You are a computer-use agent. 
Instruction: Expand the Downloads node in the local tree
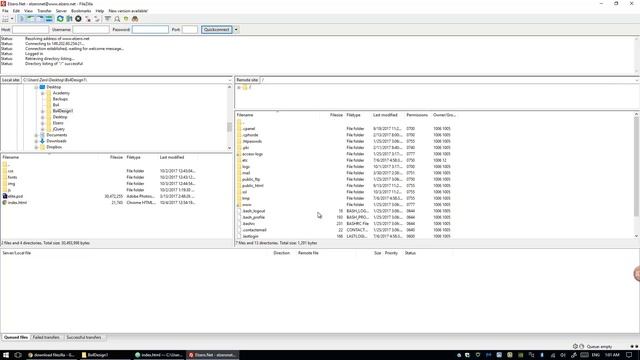point(36,141)
